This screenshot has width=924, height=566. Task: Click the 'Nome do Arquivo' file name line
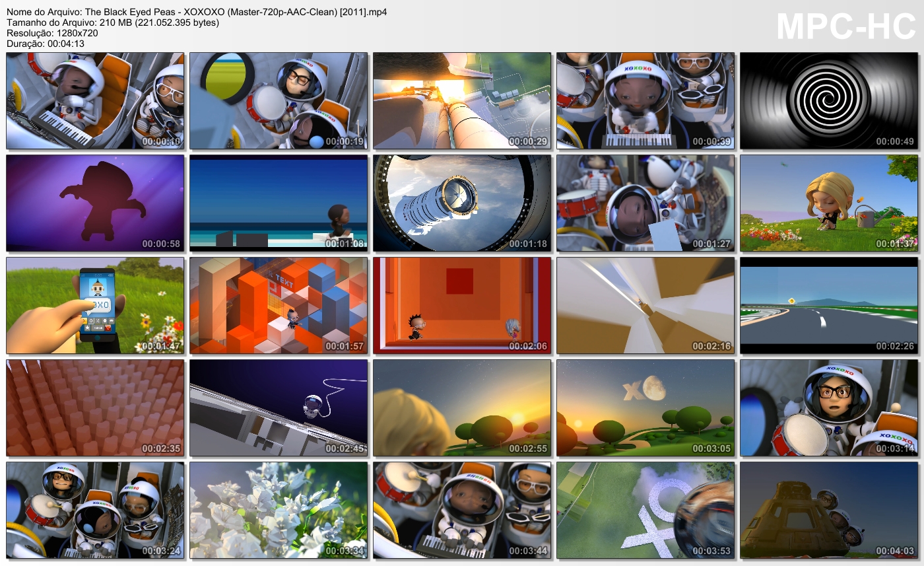[197, 12]
